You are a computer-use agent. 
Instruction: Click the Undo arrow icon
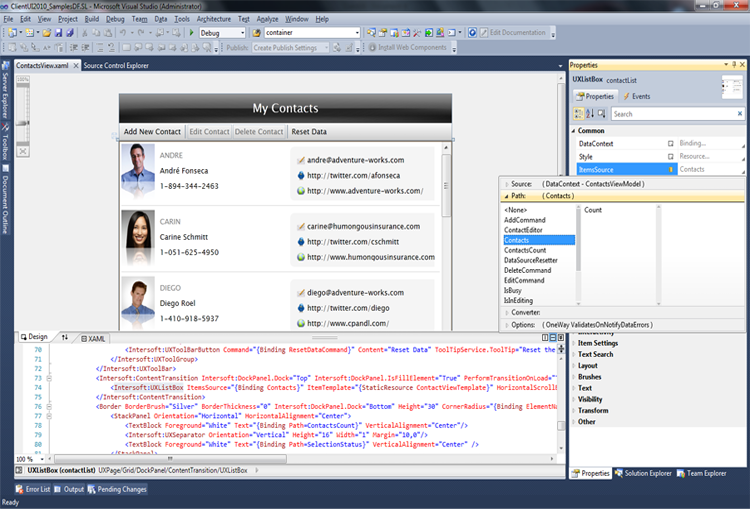pyautogui.click(x=123, y=33)
